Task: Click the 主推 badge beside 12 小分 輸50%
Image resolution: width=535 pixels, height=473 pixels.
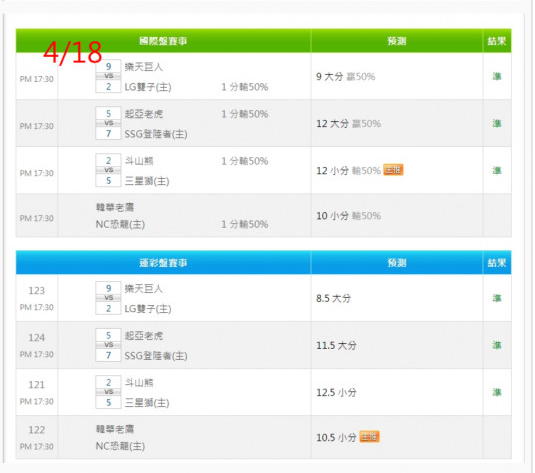Action: tap(393, 170)
